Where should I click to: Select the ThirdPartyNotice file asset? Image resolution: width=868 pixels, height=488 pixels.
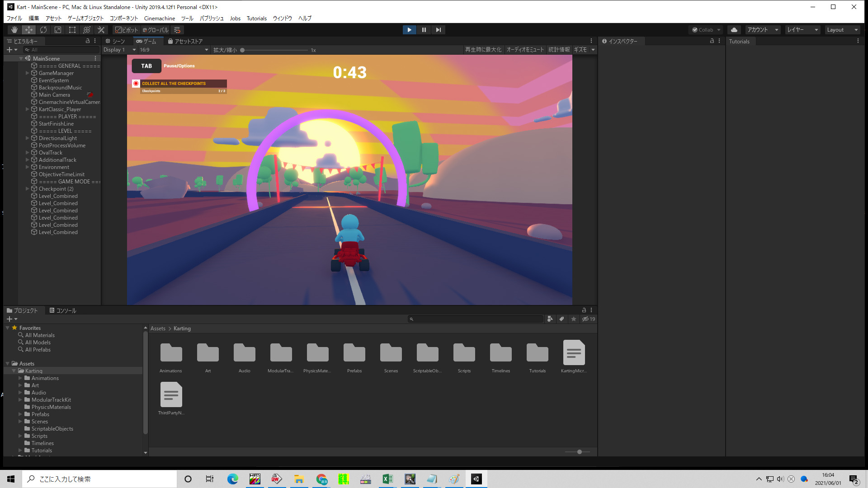point(171,394)
